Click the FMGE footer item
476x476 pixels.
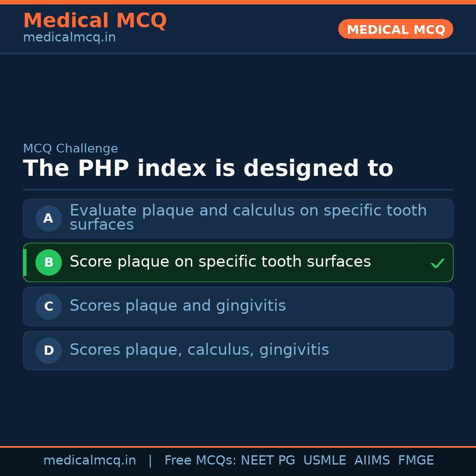416,461
